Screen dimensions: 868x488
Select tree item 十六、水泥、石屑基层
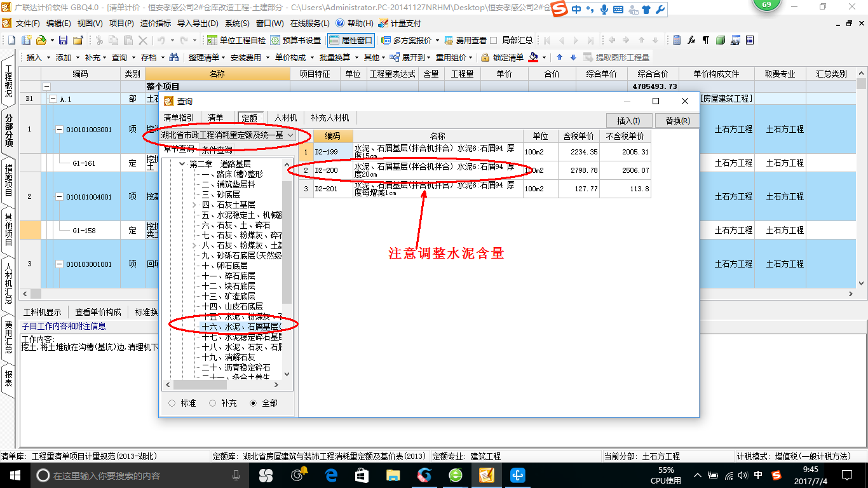click(241, 327)
